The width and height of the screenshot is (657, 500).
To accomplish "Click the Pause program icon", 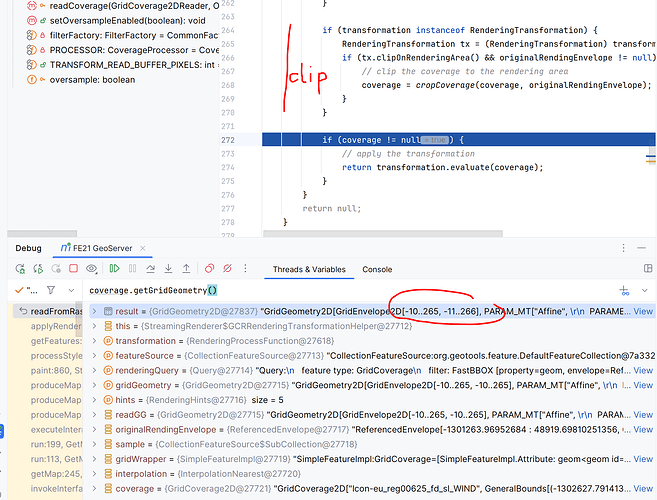I will pos(132,268).
